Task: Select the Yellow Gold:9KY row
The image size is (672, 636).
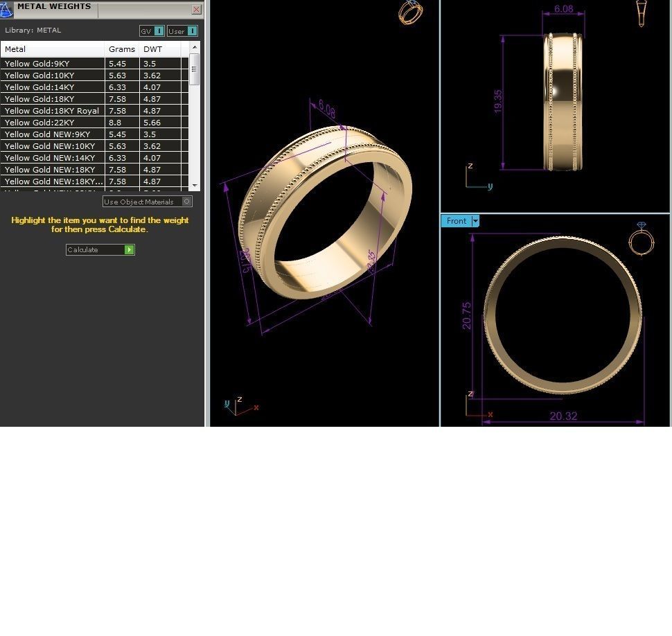Action: pyautogui.click(x=94, y=64)
